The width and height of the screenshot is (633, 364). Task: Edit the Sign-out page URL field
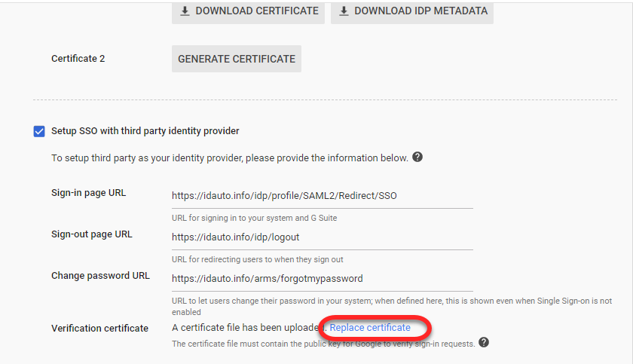(x=323, y=237)
